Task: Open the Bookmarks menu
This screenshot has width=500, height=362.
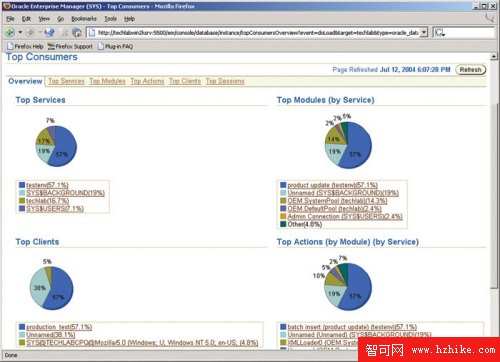Action: coord(84,19)
